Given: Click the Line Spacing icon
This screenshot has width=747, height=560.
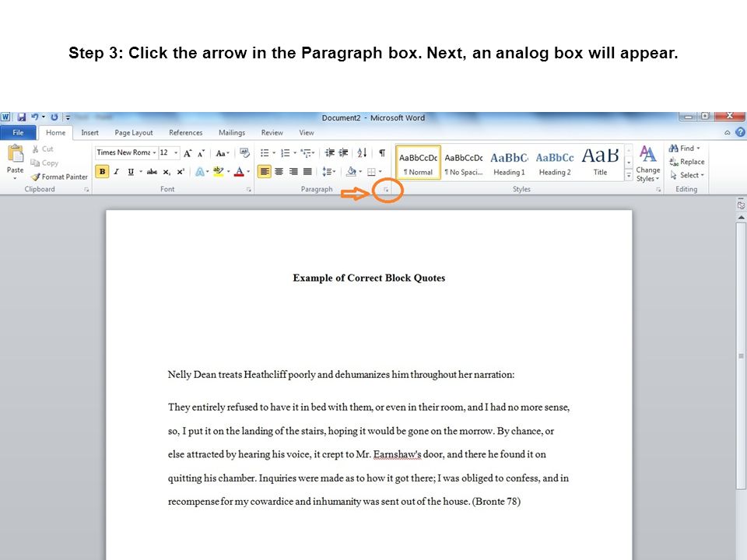Looking at the screenshot, I should pyautogui.click(x=326, y=171).
